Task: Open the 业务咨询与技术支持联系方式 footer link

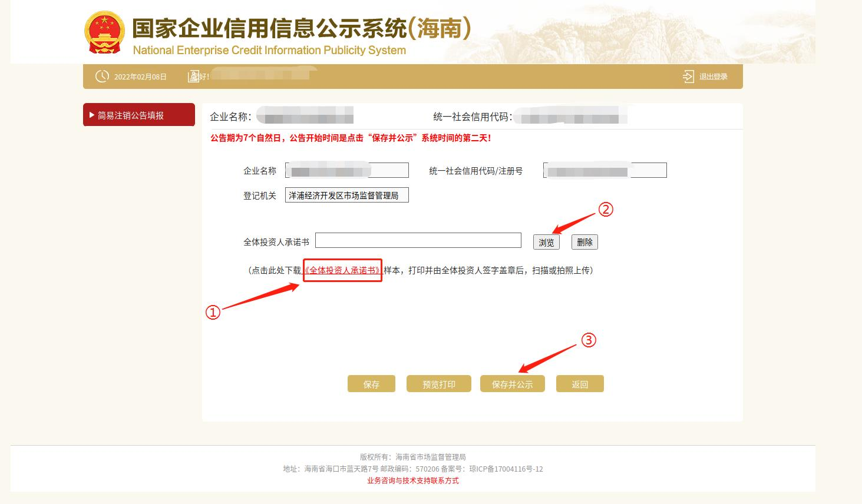Action: [x=412, y=480]
